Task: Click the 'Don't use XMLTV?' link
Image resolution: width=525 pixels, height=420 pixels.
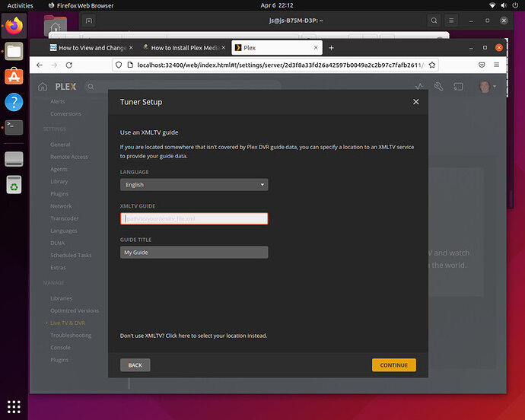Action: (x=193, y=336)
